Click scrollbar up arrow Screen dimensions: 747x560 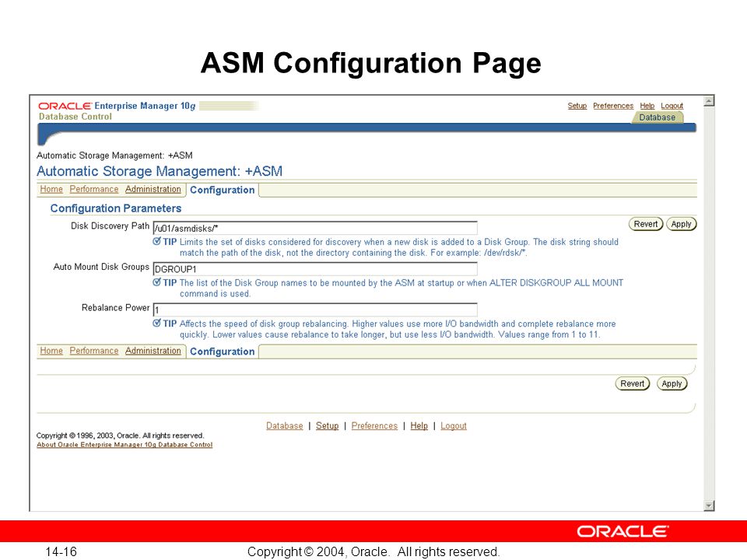click(709, 101)
